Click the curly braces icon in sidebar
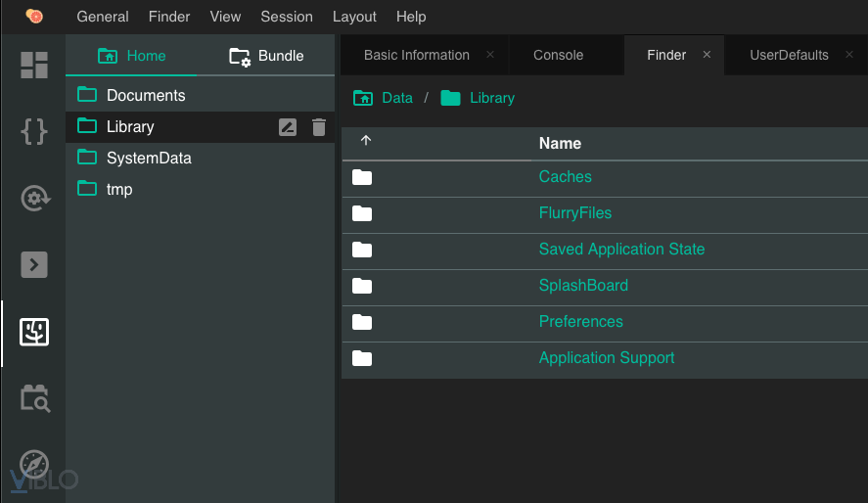 point(34,131)
